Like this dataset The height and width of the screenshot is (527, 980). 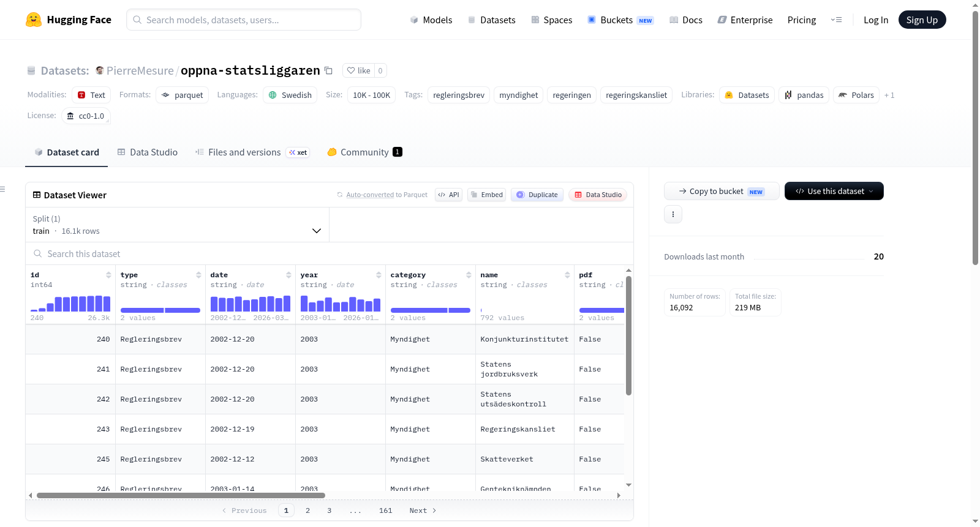[x=359, y=70]
